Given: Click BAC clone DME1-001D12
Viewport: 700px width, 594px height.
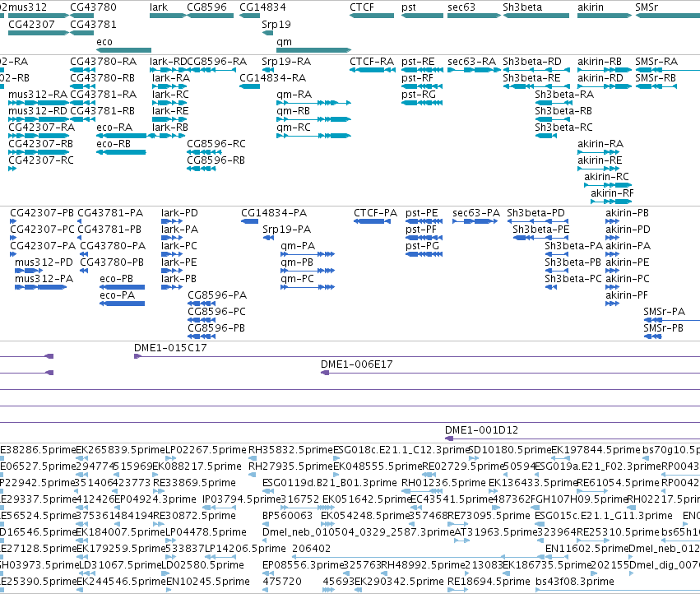Looking at the screenshot, I should point(481,430).
